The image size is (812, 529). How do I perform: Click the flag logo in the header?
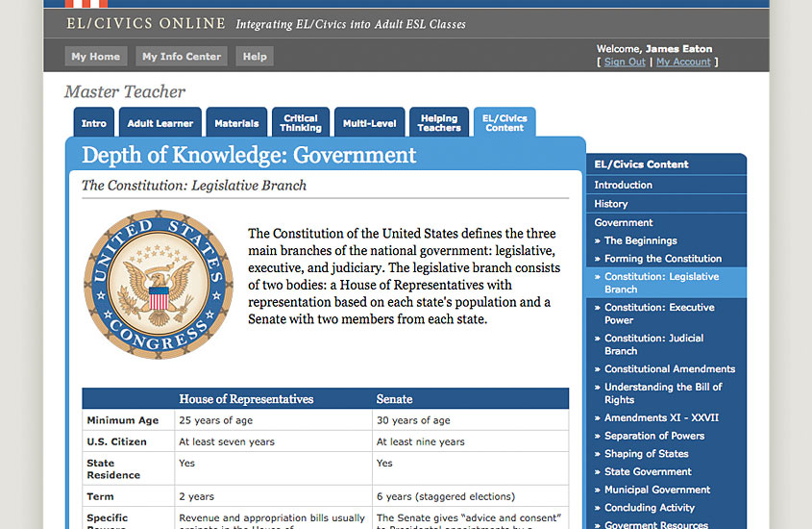[x=86, y=4]
